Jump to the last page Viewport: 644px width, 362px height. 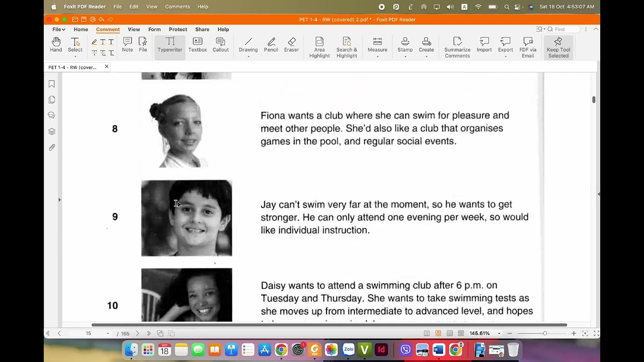(x=148, y=333)
